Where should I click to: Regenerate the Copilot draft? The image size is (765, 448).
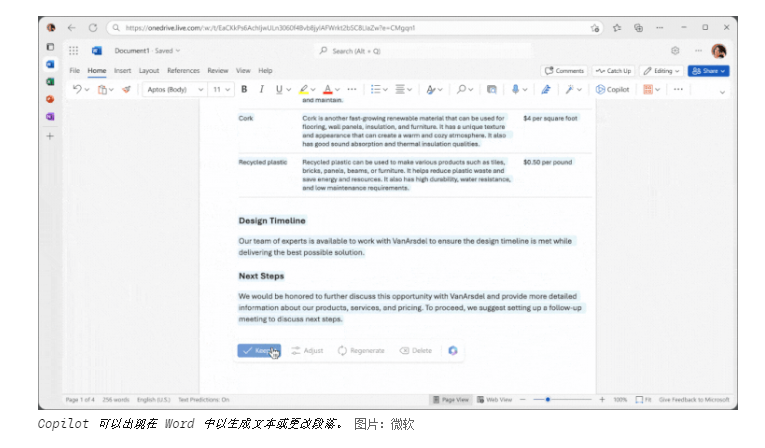[x=361, y=350]
